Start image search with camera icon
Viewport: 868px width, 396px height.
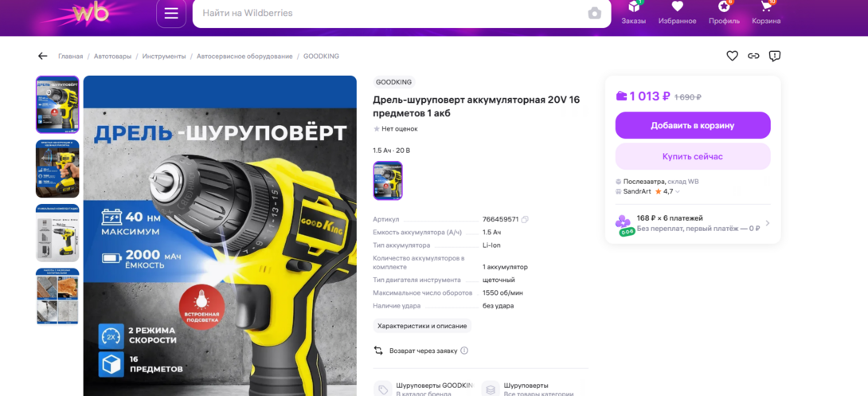pos(595,14)
